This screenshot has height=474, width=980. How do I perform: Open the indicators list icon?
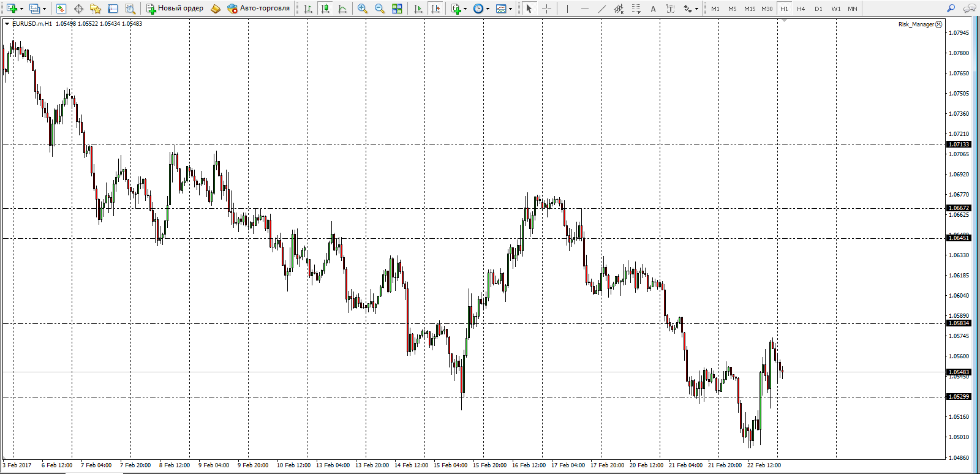tap(456, 9)
